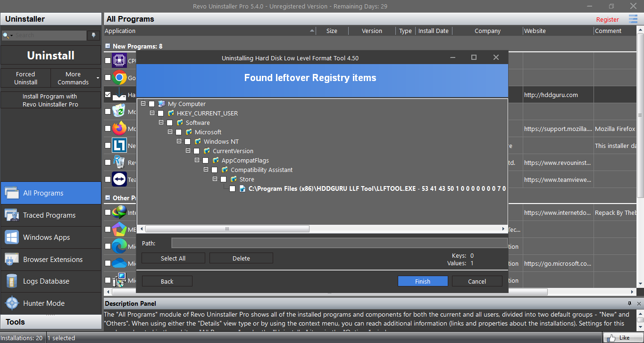644x343 pixels.
Task: Click the Logs Database sidebar icon
Action: 12,281
